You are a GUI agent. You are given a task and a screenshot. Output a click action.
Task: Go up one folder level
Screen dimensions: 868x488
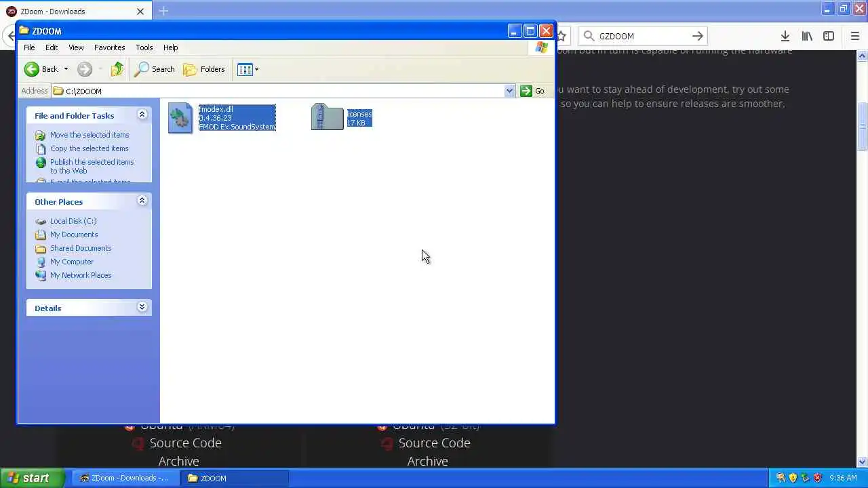117,69
